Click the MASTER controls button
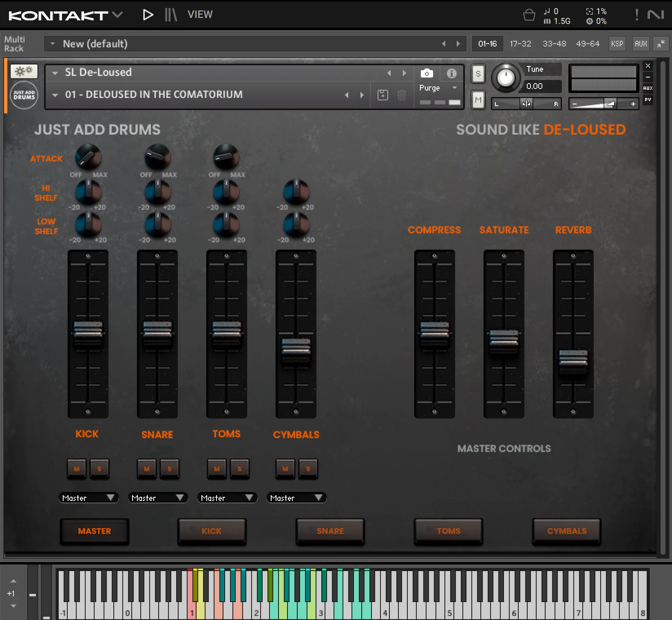 (x=95, y=531)
